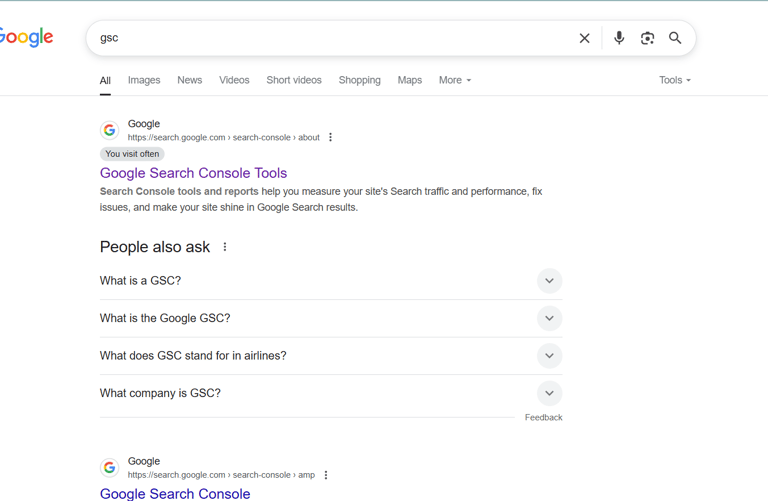Start voice search with microphone icon
The height and width of the screenshot is (501, 768).
pyautogui.click(x=619, y=38)
